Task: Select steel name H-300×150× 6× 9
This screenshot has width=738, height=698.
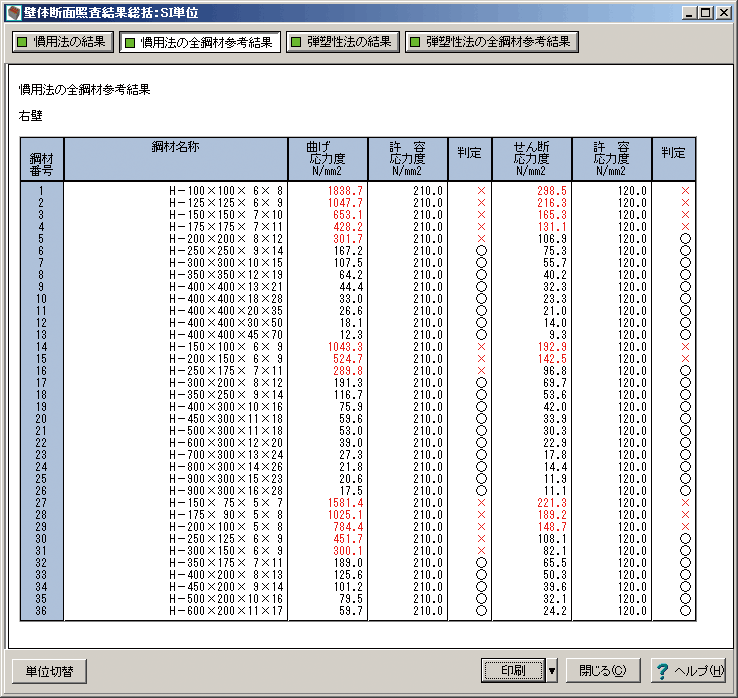Action: 226,551
